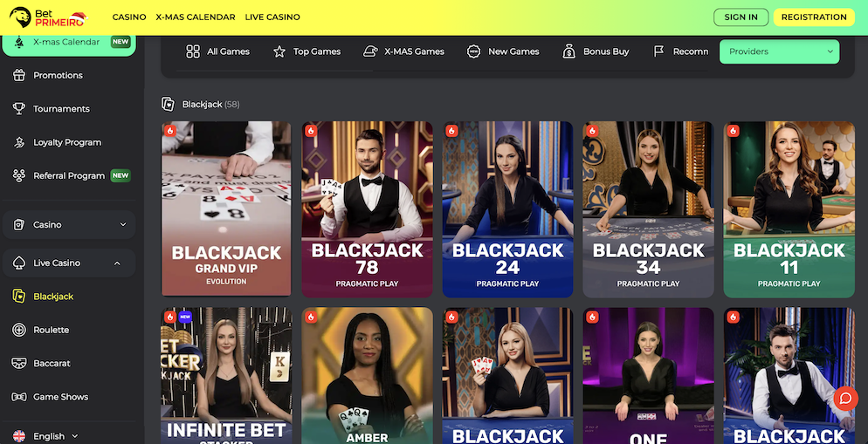Click the SIGN IN button
Image resolution: width=868 pixels, height=444 pixels.
741,17
